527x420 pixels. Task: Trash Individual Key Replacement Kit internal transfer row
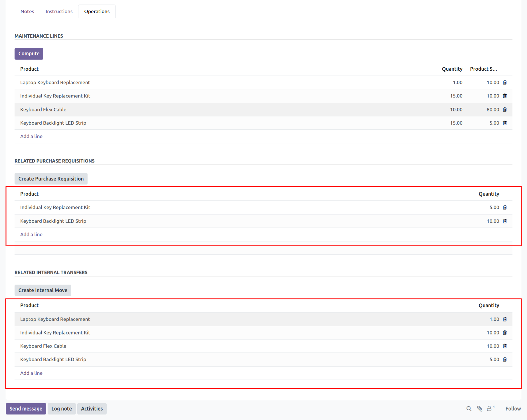point(504,332)
